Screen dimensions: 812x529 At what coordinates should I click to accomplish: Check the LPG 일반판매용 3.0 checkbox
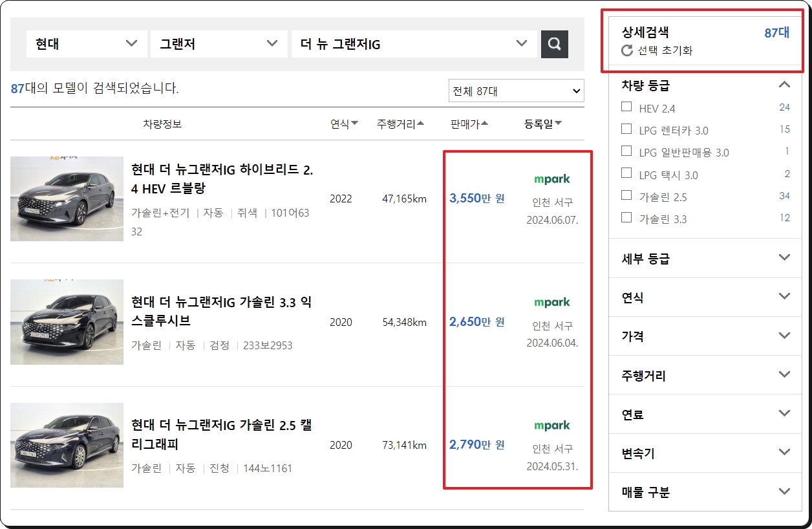pyautogui.click(x=626, y=151)
